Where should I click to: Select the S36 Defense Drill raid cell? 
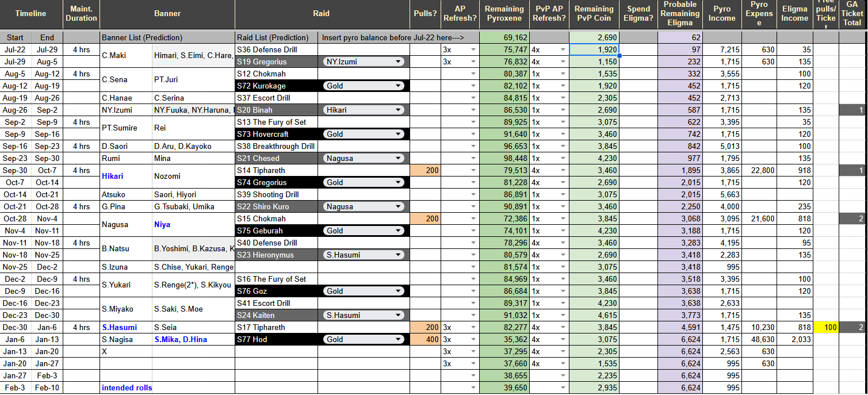[277, 50]
